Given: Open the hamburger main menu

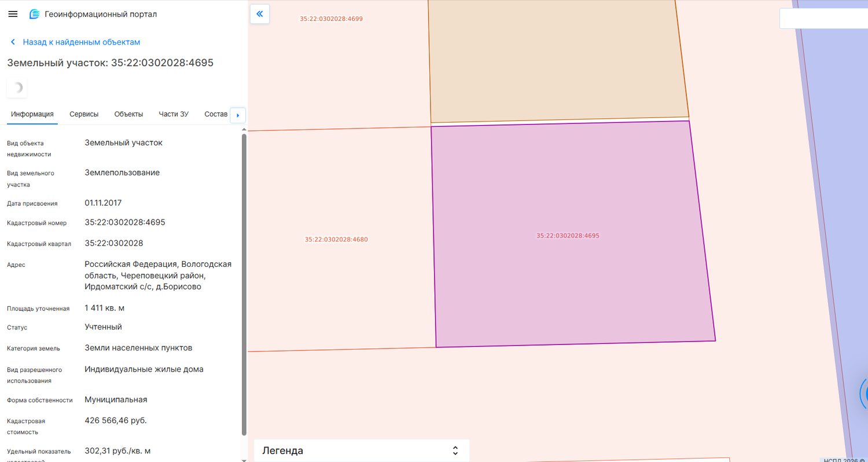Looking at the screenshot, I should coord(13,14).
